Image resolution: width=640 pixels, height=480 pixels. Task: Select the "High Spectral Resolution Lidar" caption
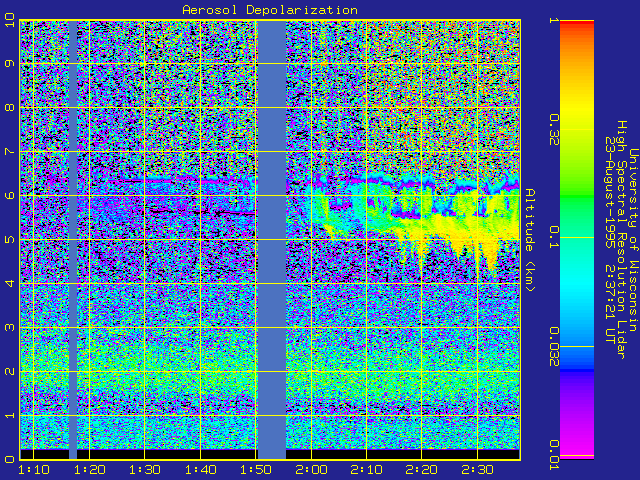click(621, 240)
